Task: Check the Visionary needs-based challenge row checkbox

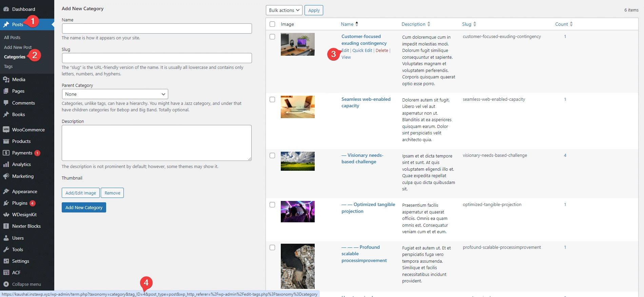Action: [x=272, y=155]
